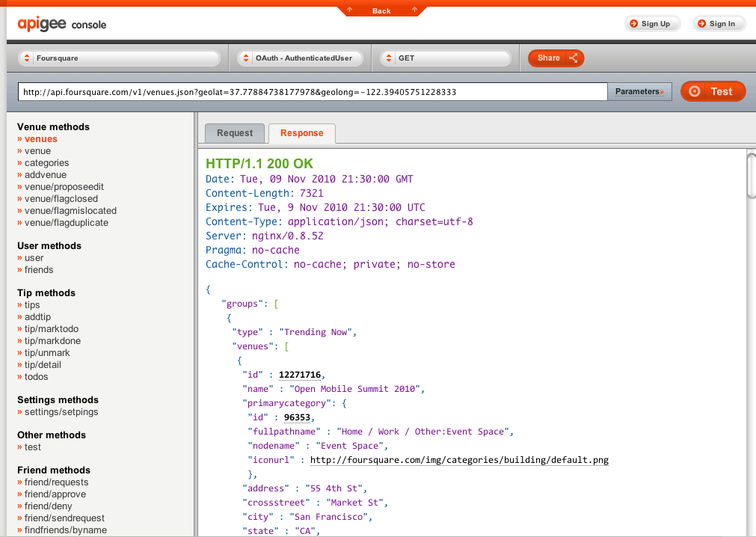Select the addtip method
The image size is (756, 537).
(x=37, y=316)
